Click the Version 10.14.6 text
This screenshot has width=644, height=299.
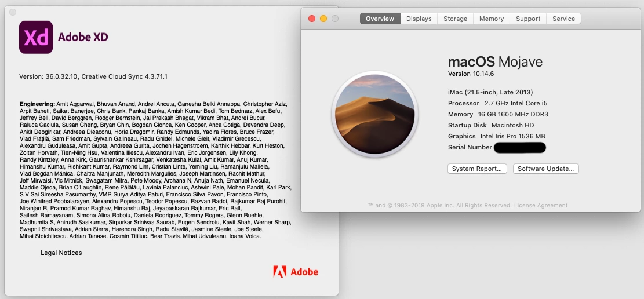tap(471, 74)
